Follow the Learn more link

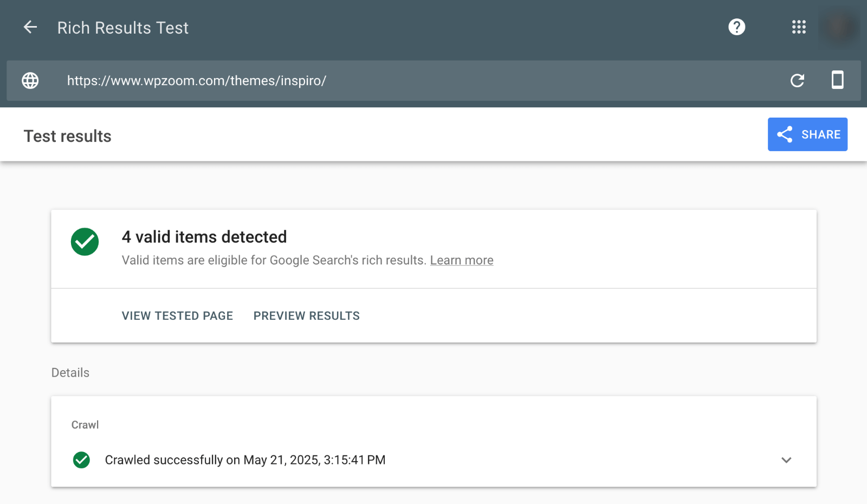click(462, 261)
